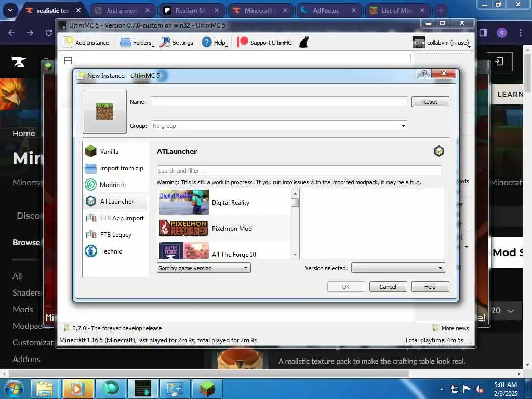Open the collabvm account dropdown
This screenshot has height=399, width=532.
(442, 43)
